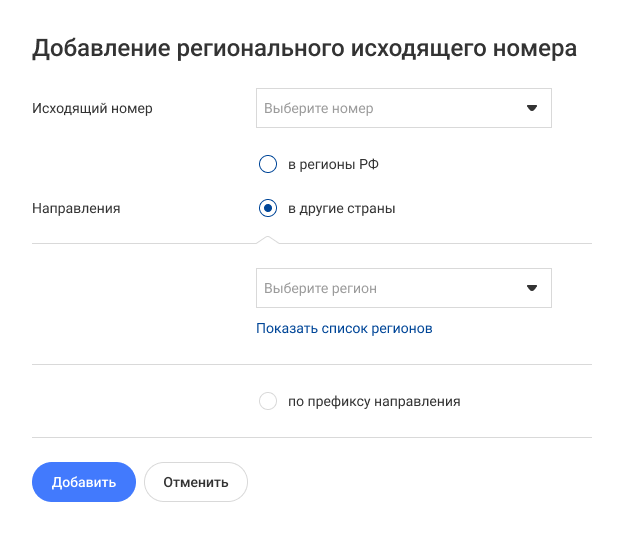
Task: Click empty area right of "Отменить" button
Action: (420, 482)
